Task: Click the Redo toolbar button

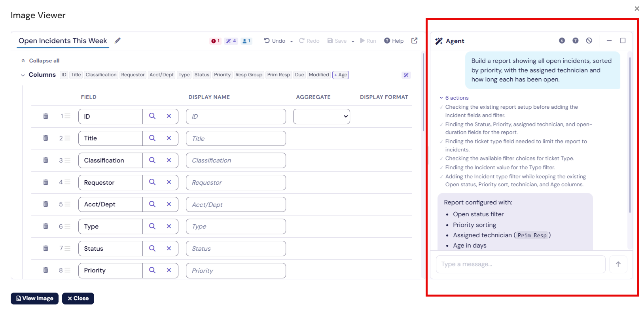Action: 309,41
